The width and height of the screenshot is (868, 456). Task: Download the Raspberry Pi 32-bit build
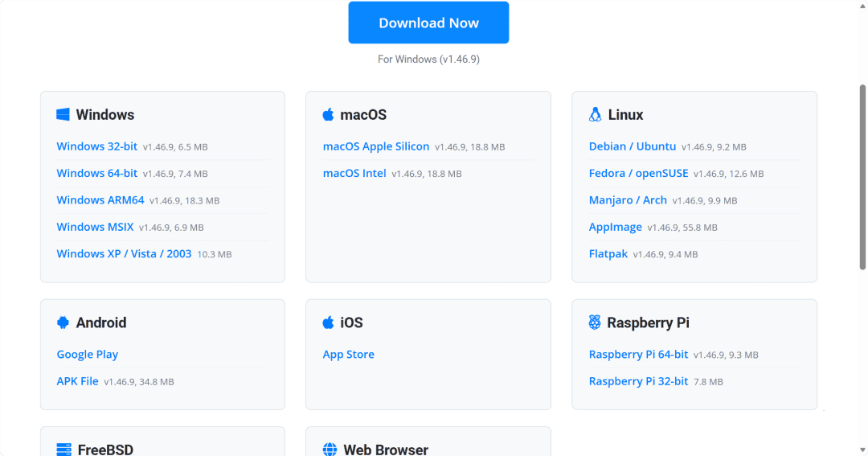pos(638,381)
